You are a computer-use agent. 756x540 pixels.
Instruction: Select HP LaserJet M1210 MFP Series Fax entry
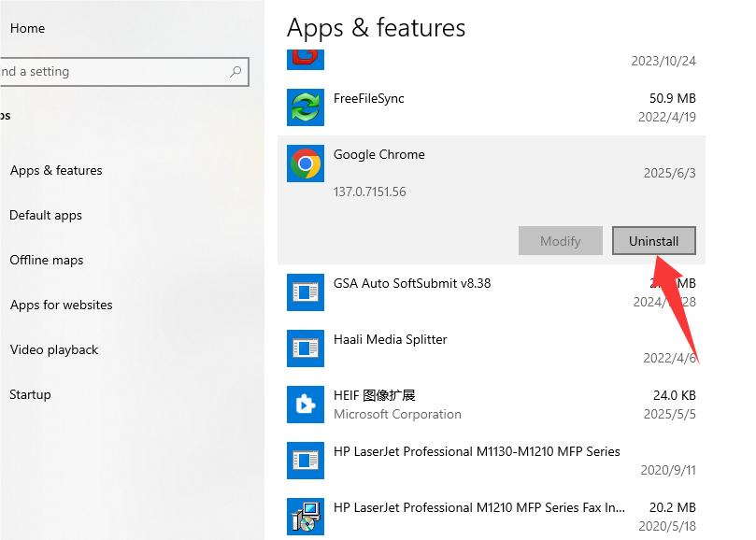[x=479, y=507]
